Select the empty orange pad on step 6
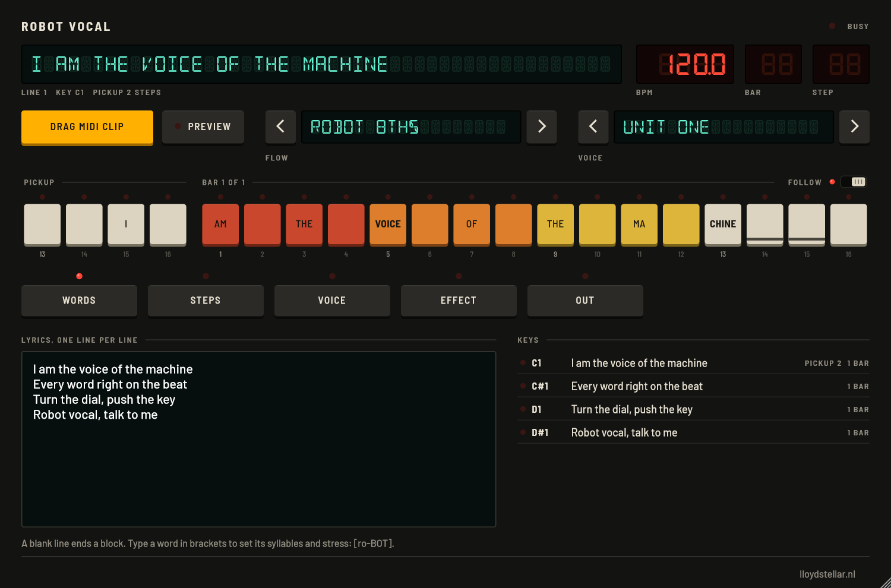This screenshot has width=891, height=588. point(430,225)
